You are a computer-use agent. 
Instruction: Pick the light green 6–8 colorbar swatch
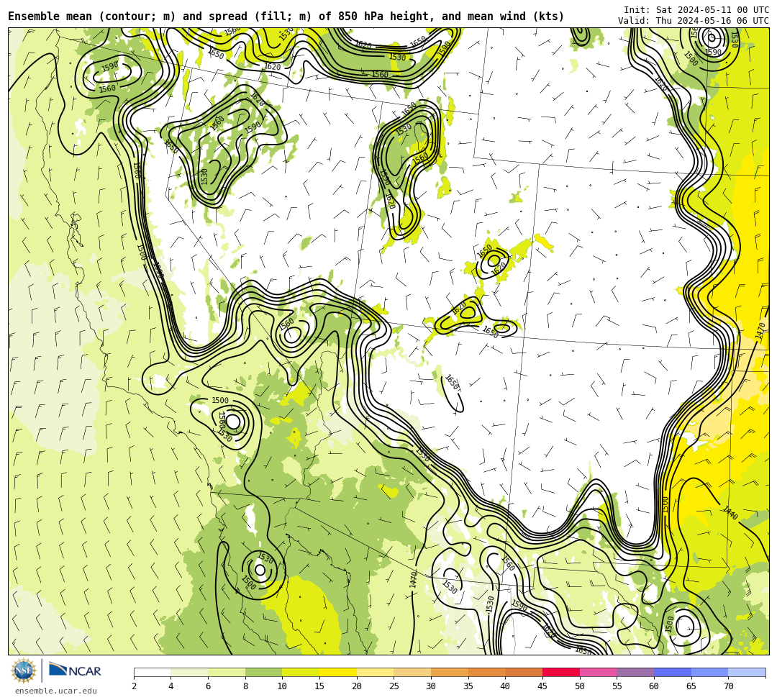(227, 673)
